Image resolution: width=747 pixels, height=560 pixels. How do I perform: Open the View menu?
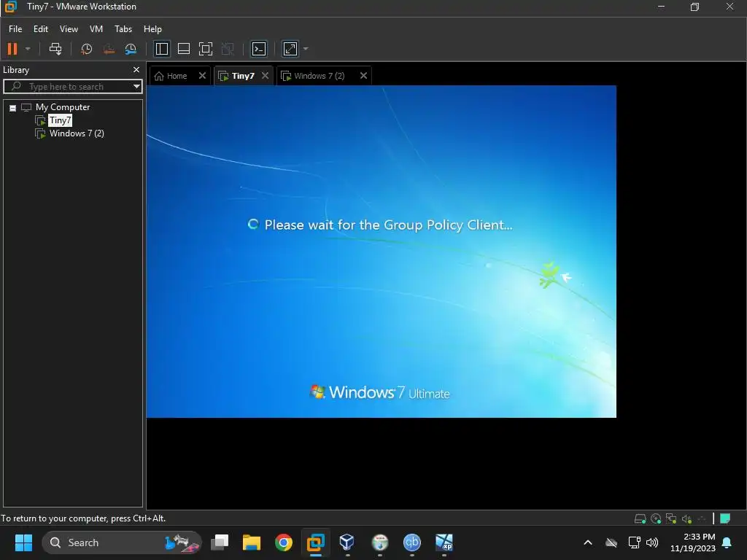pos(69,29)
